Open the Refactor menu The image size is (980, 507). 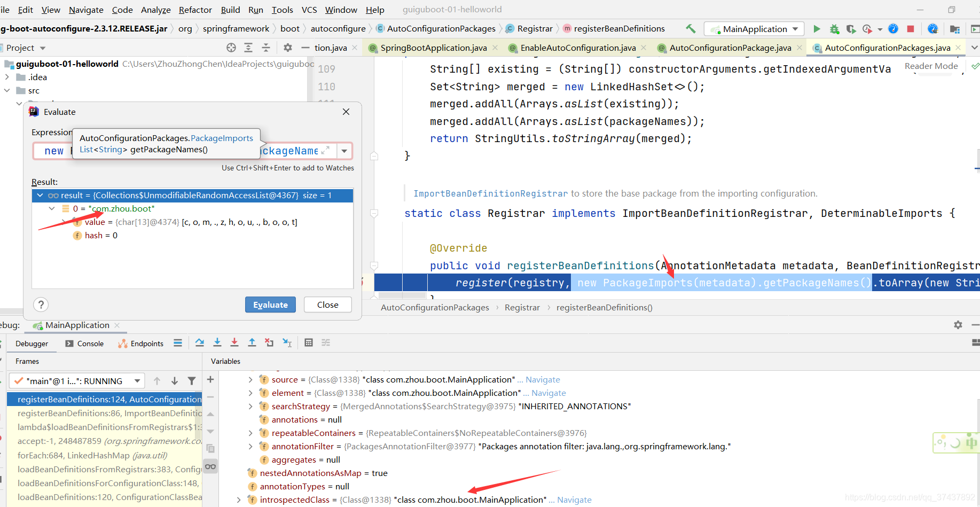coord(195,10)
